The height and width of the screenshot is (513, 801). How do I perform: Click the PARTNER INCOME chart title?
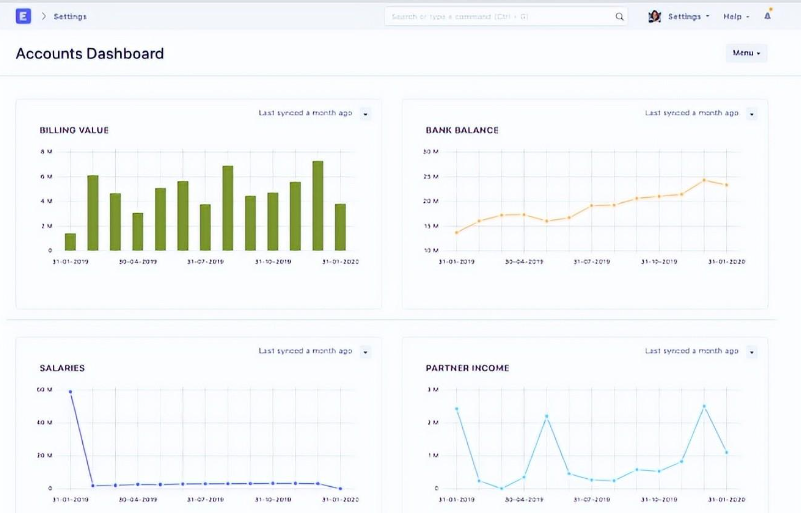467,368
